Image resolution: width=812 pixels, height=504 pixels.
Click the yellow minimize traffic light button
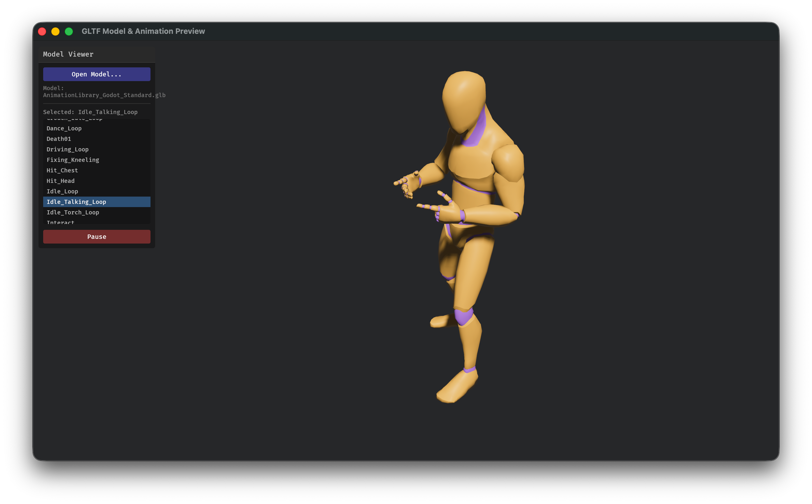pyautogui.click(x=55, y=31)
